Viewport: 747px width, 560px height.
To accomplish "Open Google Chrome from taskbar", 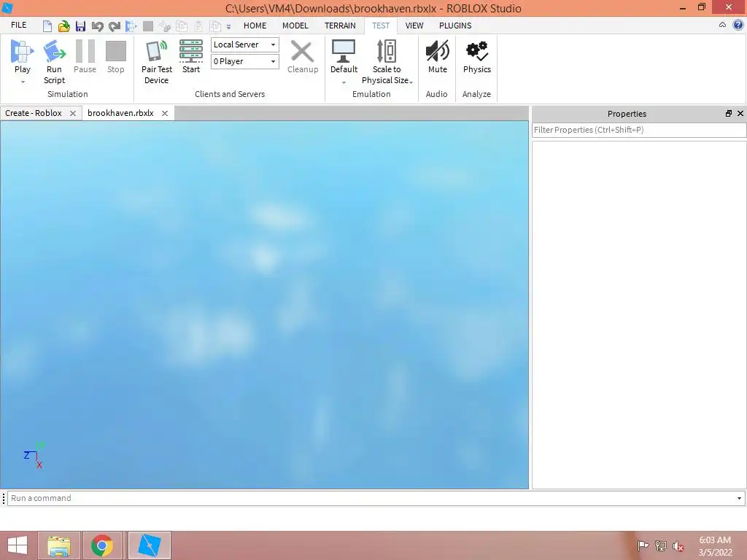I will point(102,545).
